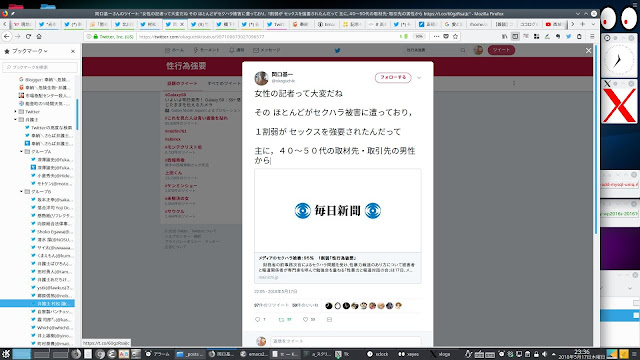Click the reply tweet input field
Screen dimensions: 640x360
pos(345,341)
